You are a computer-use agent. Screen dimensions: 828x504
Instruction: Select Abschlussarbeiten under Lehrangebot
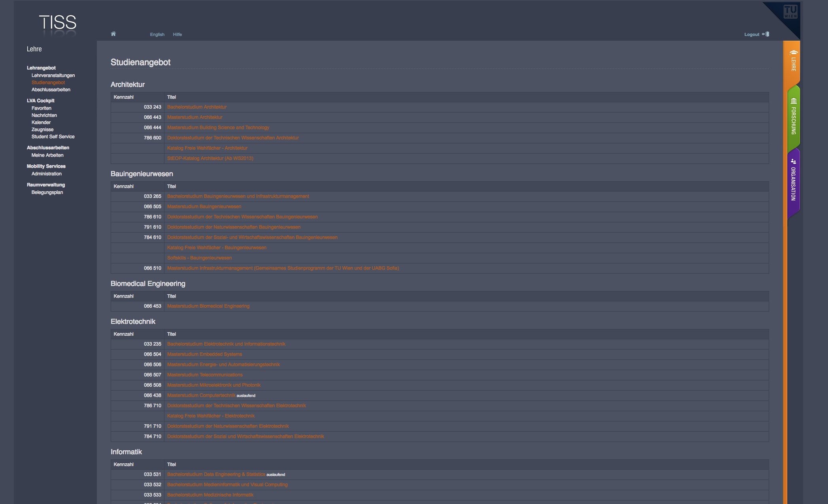tap(51, 90)
